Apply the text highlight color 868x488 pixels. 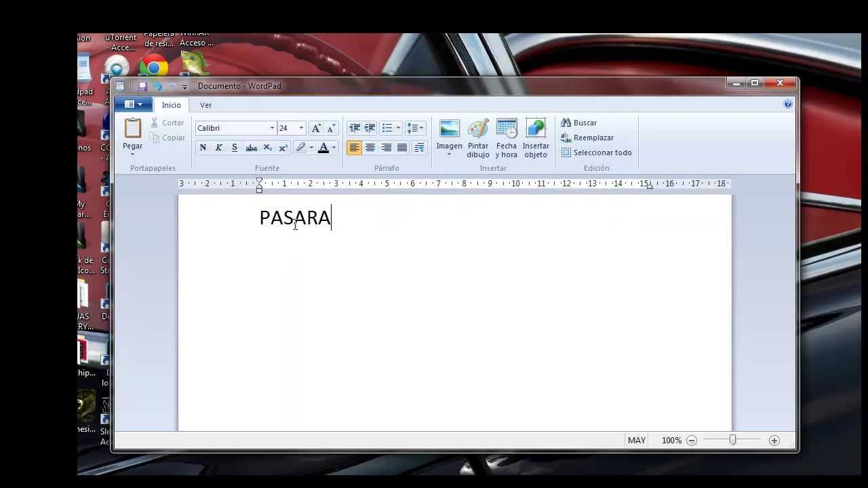[x=300, y=148]
